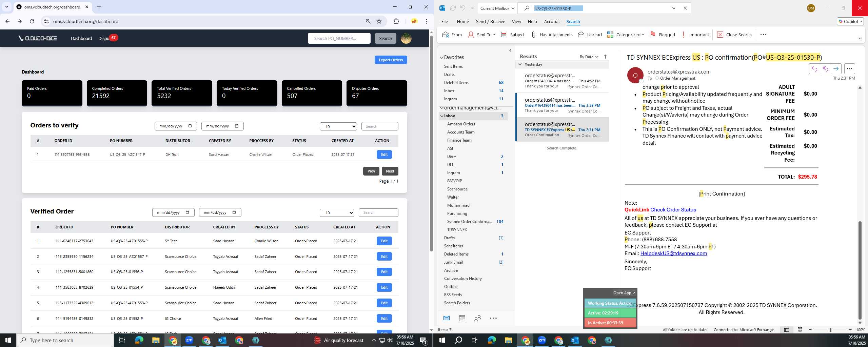The image size is (868, 347).
Task: Collapse the Yesterday group in results
Action: click(x=520, y=64)
